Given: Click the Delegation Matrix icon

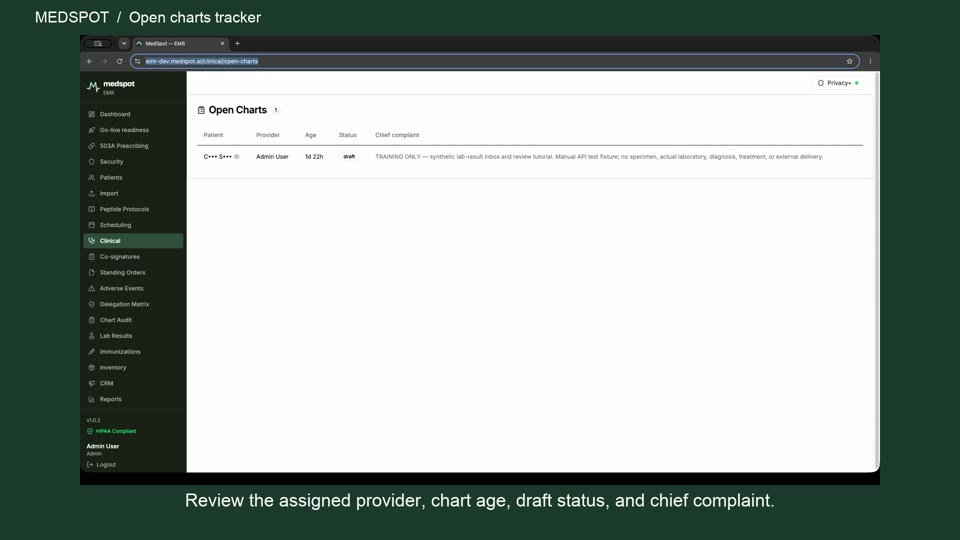Looking at the screenshot, I should (x=91, y=304).
